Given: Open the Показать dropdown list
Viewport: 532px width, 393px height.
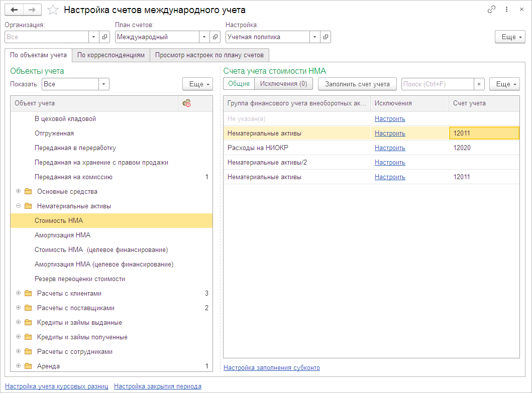Looking at the screenshot, I should point(103,84).
